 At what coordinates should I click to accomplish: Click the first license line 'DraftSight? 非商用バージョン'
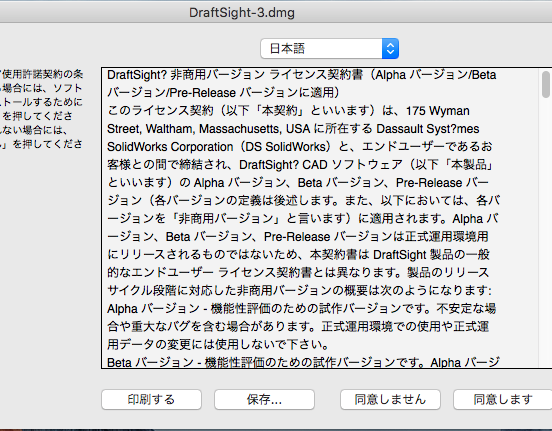tap(301, 75)
